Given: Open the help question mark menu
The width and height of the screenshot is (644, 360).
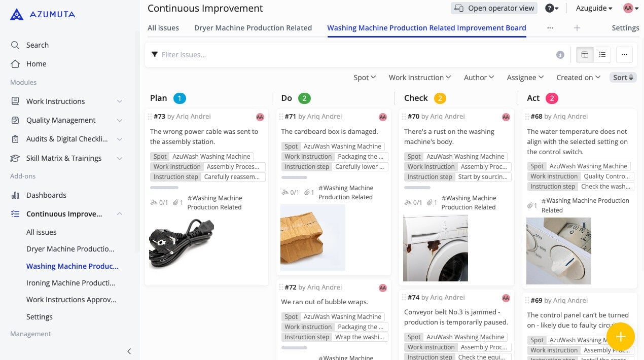Looking at the screenshot, I should click(x=552, y=8).
